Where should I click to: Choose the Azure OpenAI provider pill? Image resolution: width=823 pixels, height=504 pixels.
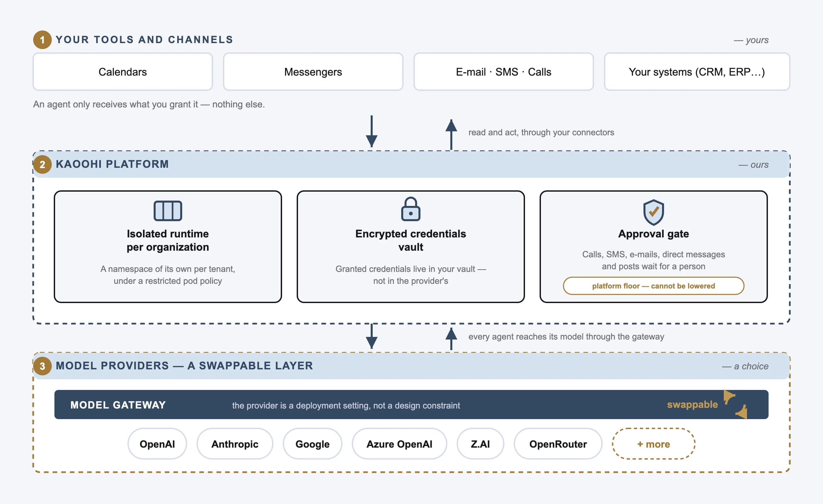(x=399, y=444)
